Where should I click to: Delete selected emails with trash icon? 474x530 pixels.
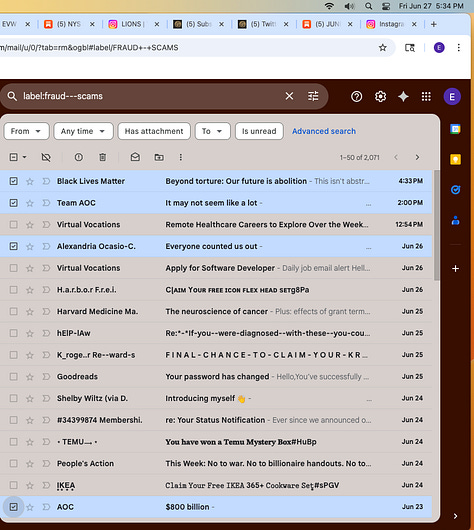[102, 157]
